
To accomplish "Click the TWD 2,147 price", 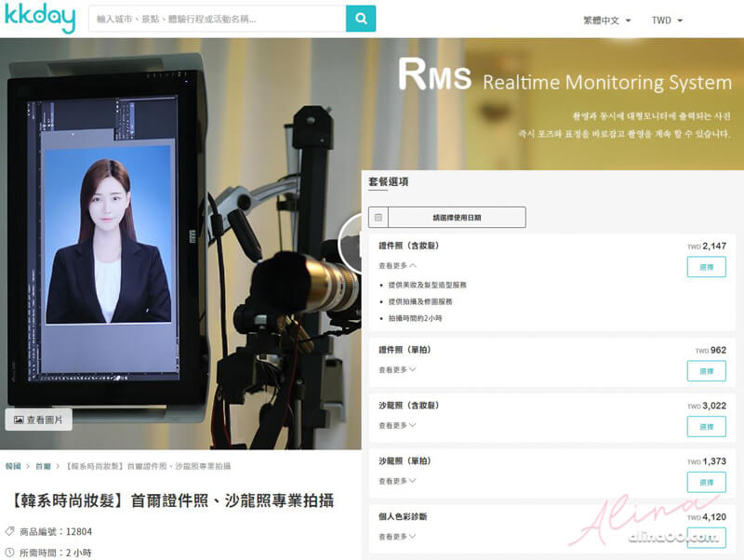I will click(707, 246).
